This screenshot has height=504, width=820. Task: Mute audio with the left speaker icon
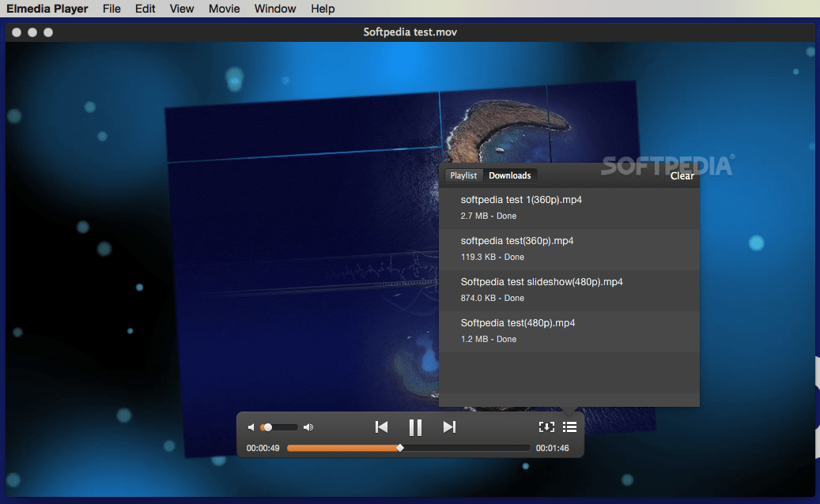(x=251, y=427)
